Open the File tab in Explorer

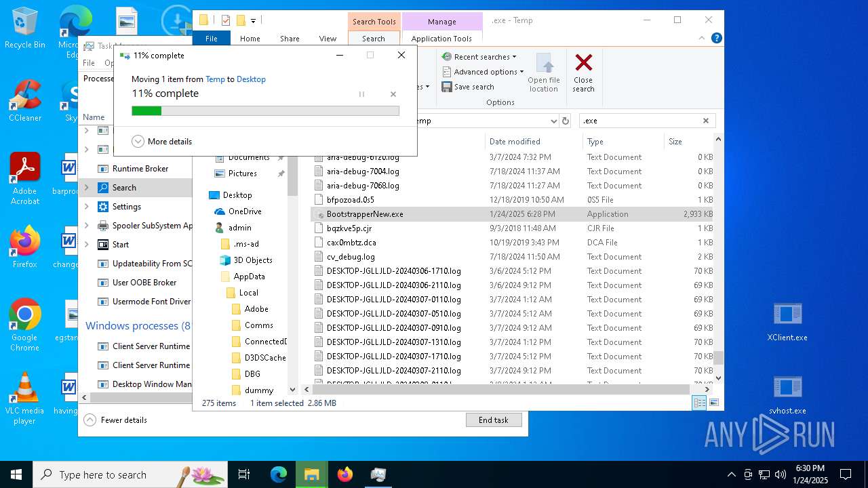coord(212,39)
